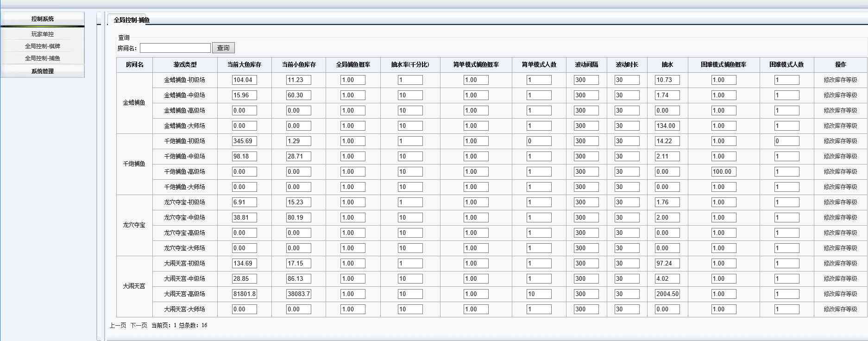The height and width of the screenshot is (341, 868).
Task: Go to next page via 下一页
Action: [138, 325]
